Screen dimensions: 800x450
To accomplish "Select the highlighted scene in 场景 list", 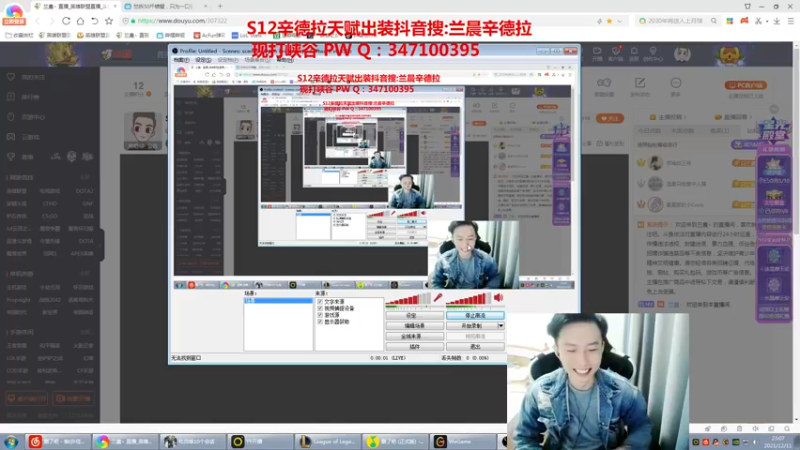I will point(278,301).
